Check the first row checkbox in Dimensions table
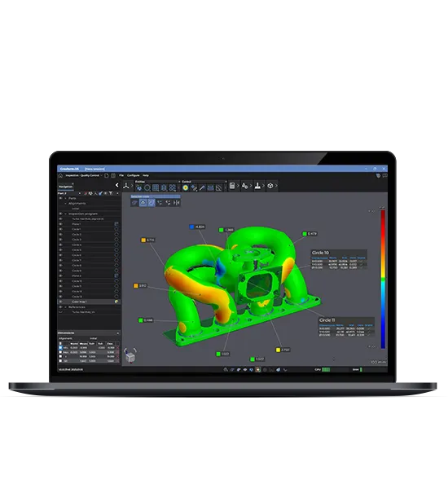Image resolution: width=448 pixels, height=489 pixels. [x=60, y=348]
